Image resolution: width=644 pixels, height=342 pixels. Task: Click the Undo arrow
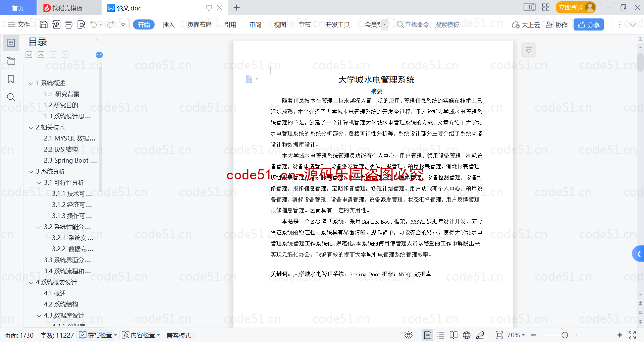94,24
